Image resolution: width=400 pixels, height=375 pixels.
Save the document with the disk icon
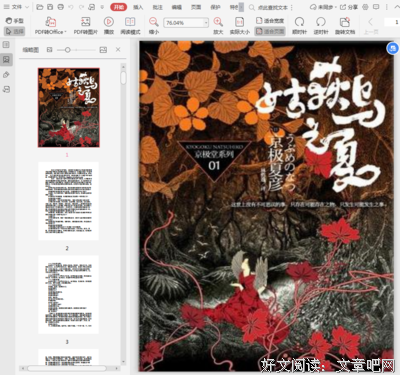click(x=50, y=7)
